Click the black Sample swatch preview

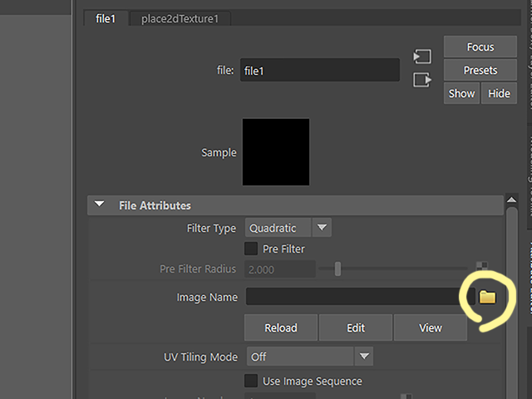[276, 151]
